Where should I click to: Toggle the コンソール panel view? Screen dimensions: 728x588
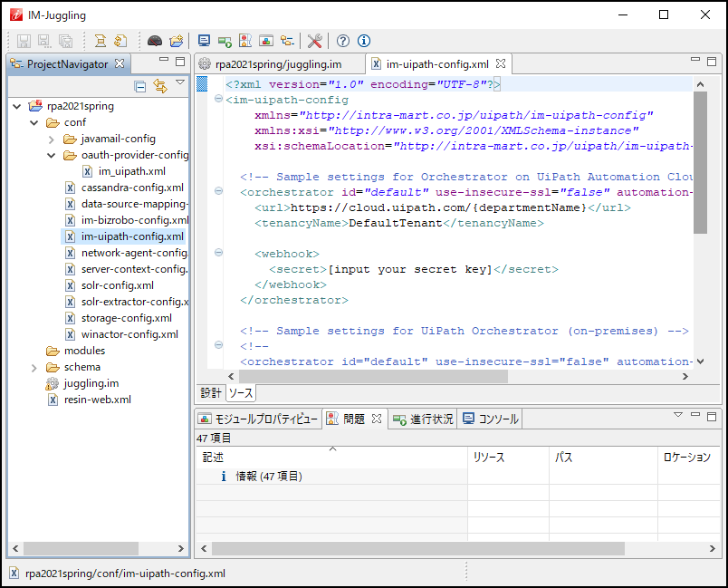(491, 418)
